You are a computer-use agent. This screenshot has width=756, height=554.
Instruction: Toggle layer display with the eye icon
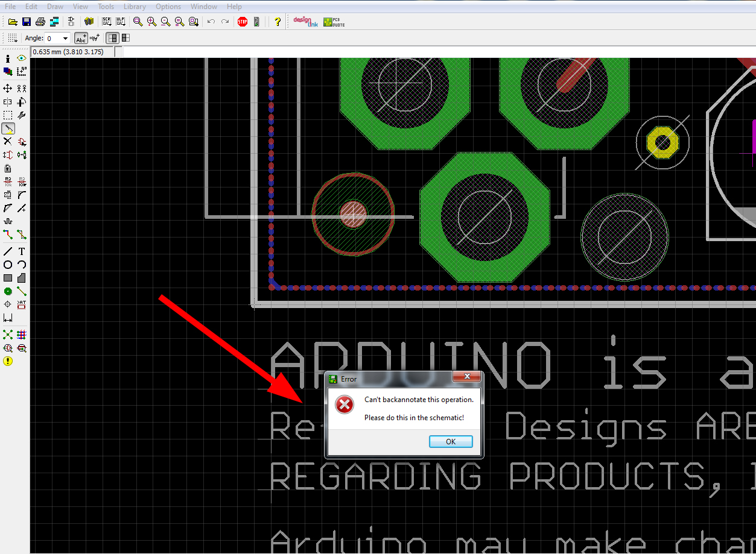pos(22,58)
